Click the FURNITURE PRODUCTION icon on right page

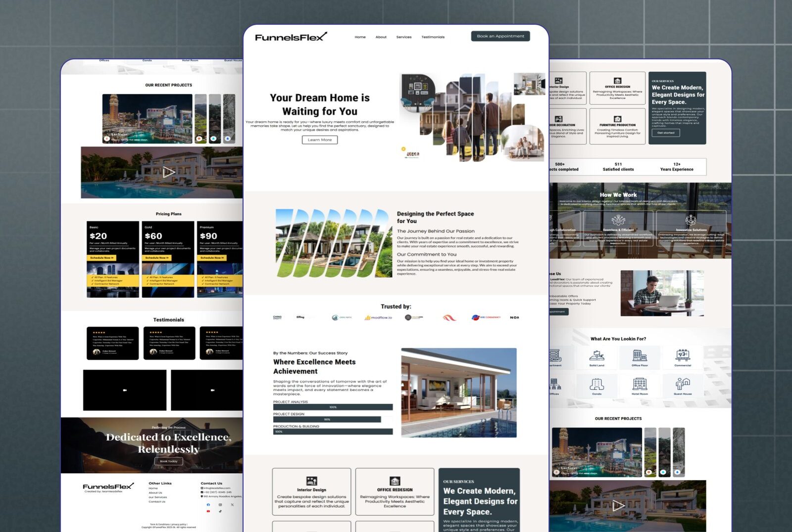pyautogui.click(x=618, y=119)
